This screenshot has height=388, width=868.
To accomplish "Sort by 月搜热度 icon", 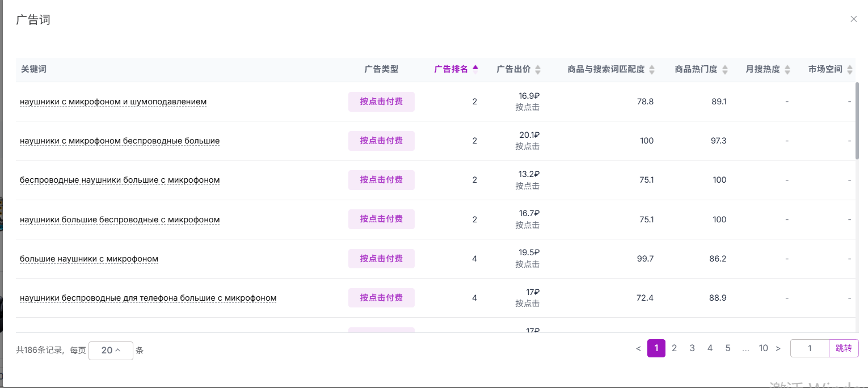I will point(787,69).
